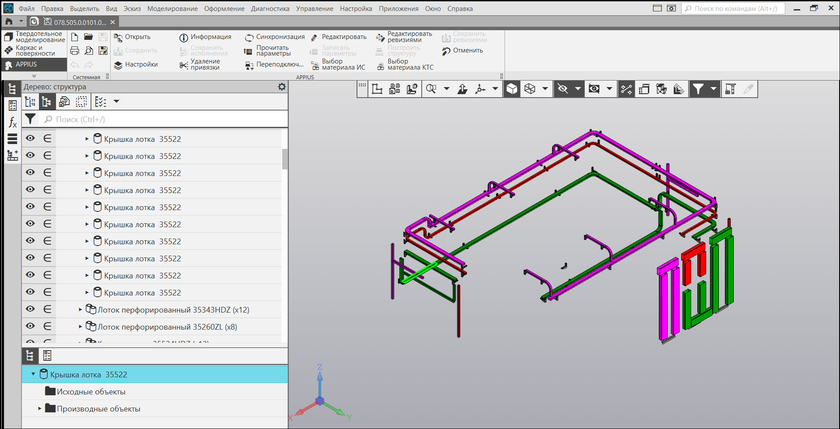
Task: Open the fx variables panel in sidebar
Action: [12, 122]
